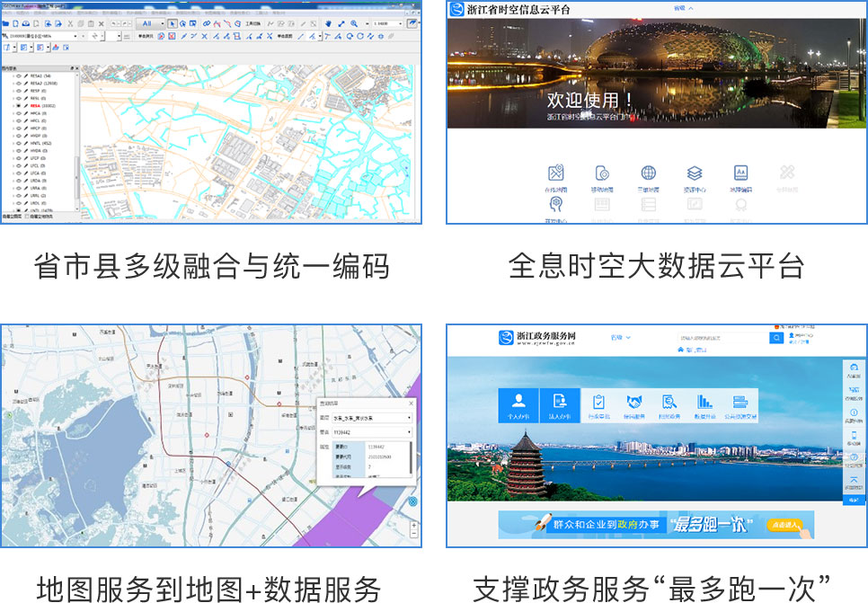Select the red RESA layer row
The width and height of the screenshot is (868, 603).
42,106
